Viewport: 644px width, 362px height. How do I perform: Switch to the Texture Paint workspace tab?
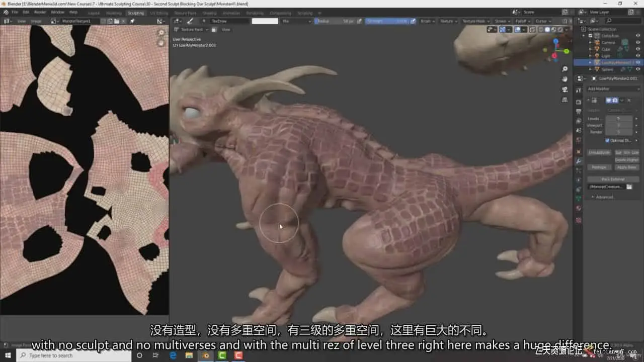(185, 13)
